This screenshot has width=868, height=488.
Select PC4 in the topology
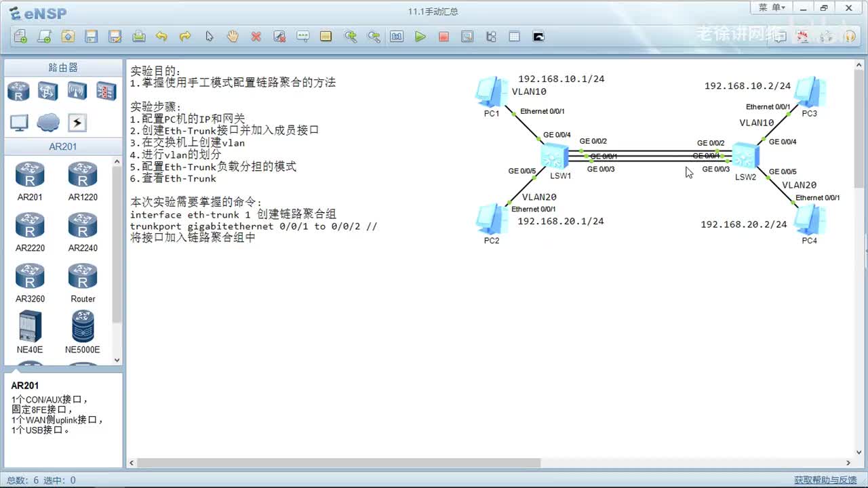point(810,219)
